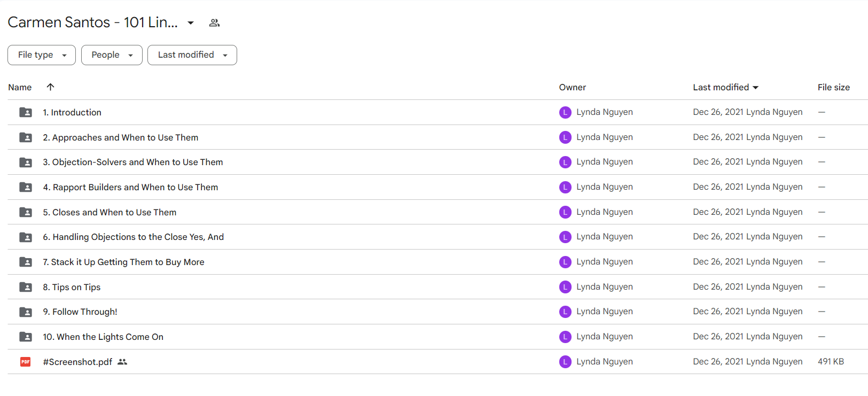Click the shared folder people icon beside title
868x396 pixels.
coord(214,22)
